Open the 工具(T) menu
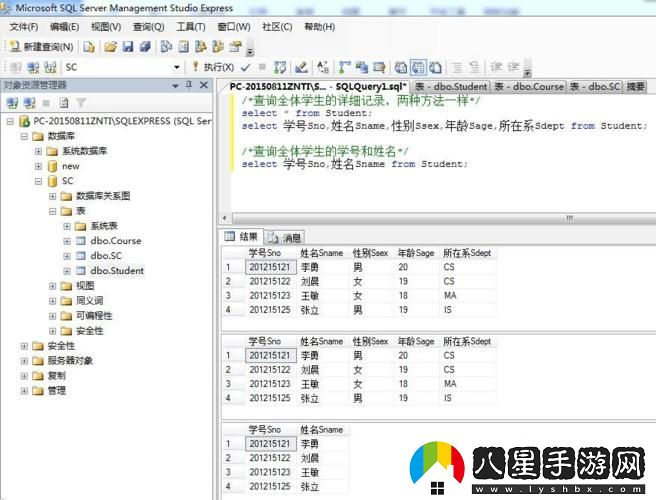Screen dimensions: 656x500 (x=191, y=27)
